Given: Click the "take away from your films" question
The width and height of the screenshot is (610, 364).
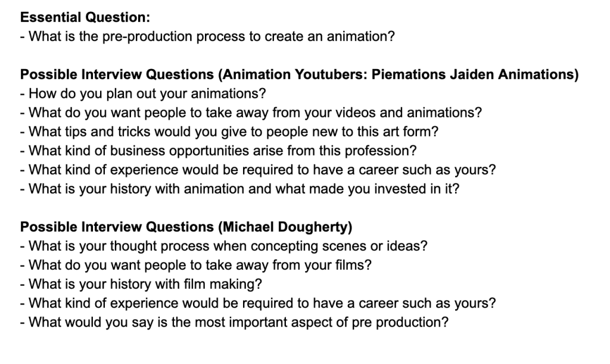Looking at the screenshot, I should 195,265.
